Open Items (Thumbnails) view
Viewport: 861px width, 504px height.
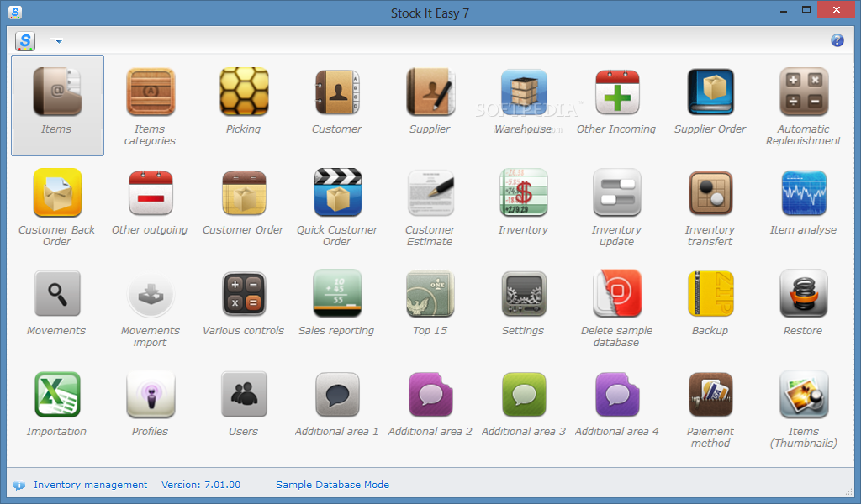coord(804,394)
